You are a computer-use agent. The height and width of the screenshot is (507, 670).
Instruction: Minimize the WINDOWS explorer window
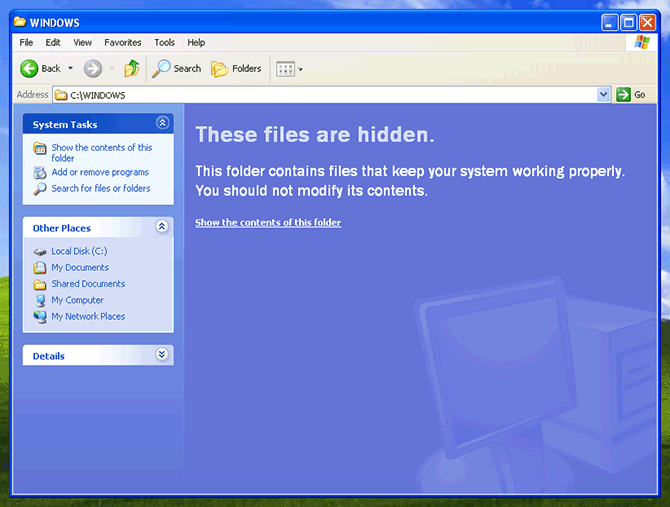609,23
